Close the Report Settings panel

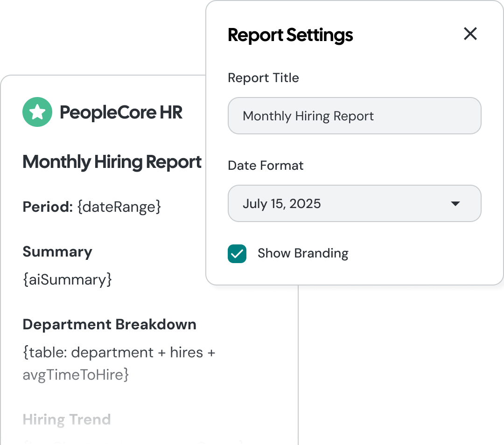click(x=470, y=34)
